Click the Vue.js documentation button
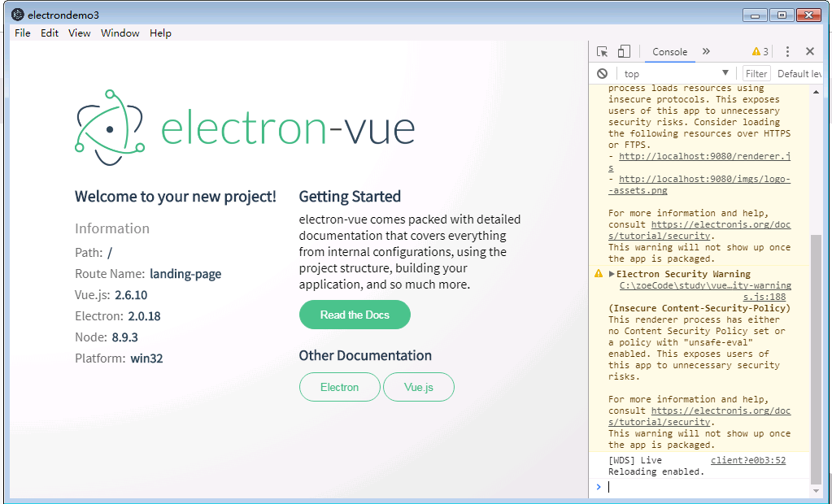 (419, 387)
